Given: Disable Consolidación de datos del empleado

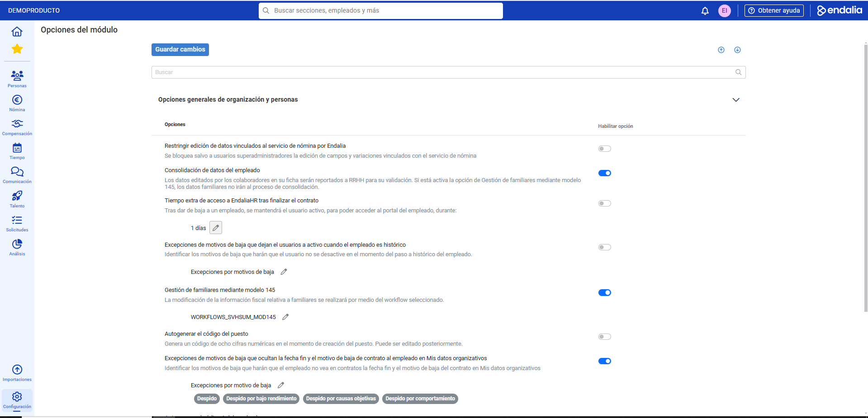Looking at the screenshot, I should click(x=604, y=173).
